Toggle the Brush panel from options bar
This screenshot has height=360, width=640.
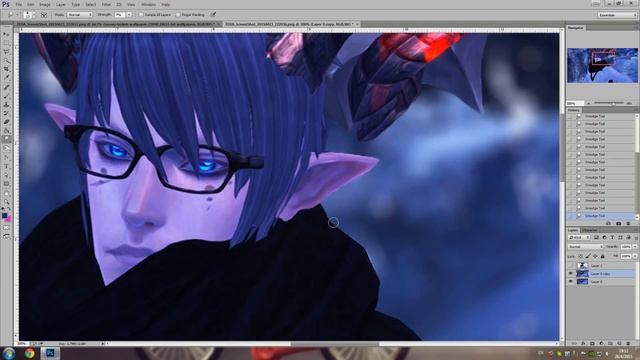(44, 15)
